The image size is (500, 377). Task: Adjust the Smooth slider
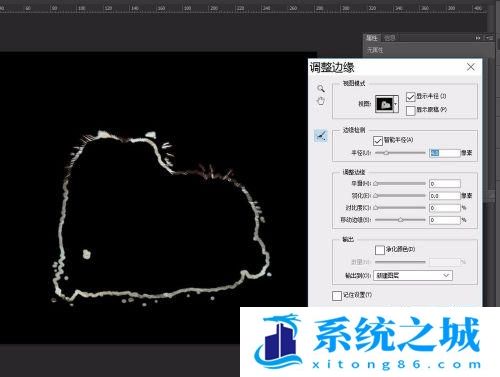click(x=399, y=184)
